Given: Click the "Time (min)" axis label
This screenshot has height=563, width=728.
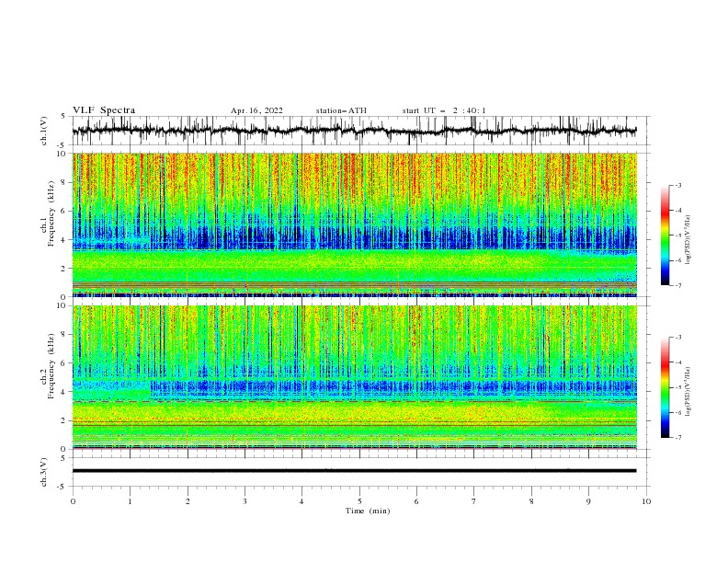Looking at the screenshot, I should [368, 511].
